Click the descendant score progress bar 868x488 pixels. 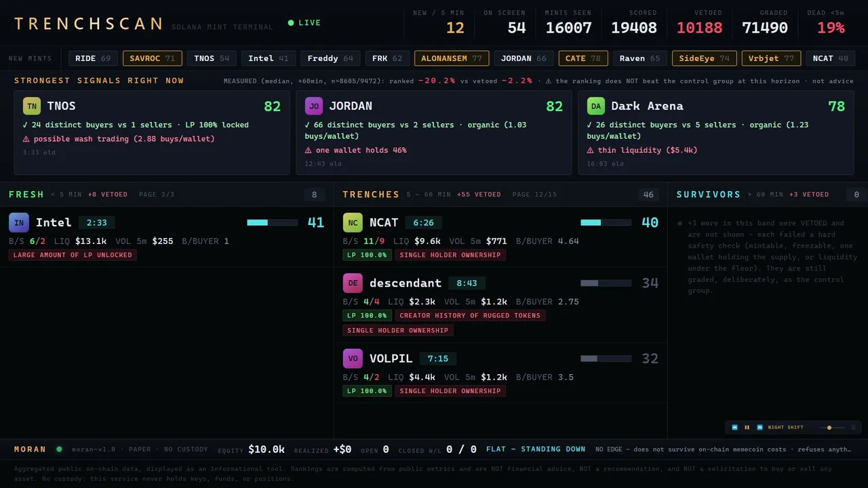pos(606,283)
